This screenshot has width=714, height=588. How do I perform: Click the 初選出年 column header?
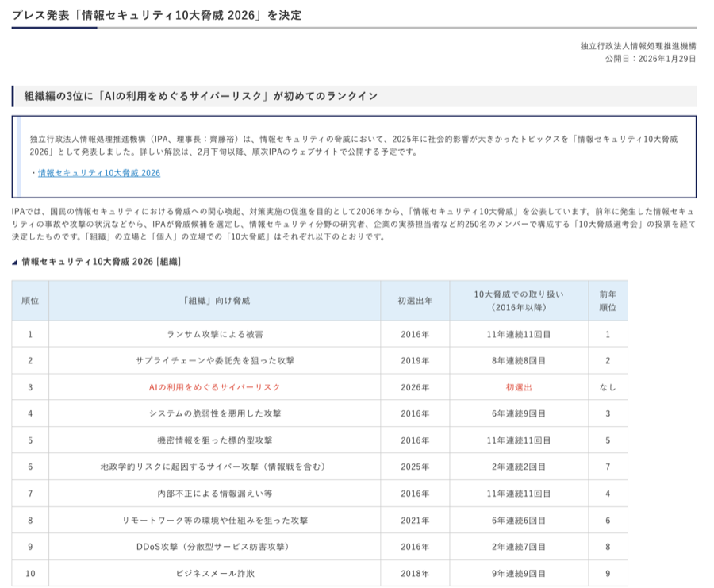[415, 301]
